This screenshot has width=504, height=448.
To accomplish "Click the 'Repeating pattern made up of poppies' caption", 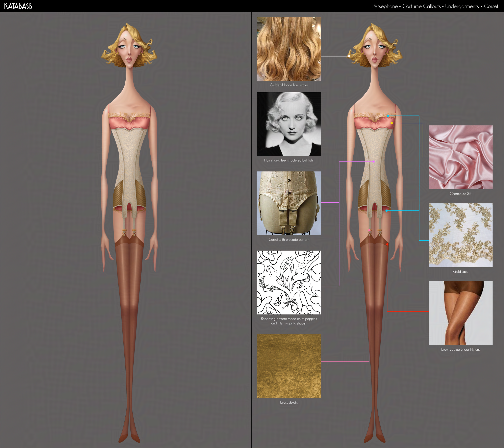I will [x=289, y=319].
